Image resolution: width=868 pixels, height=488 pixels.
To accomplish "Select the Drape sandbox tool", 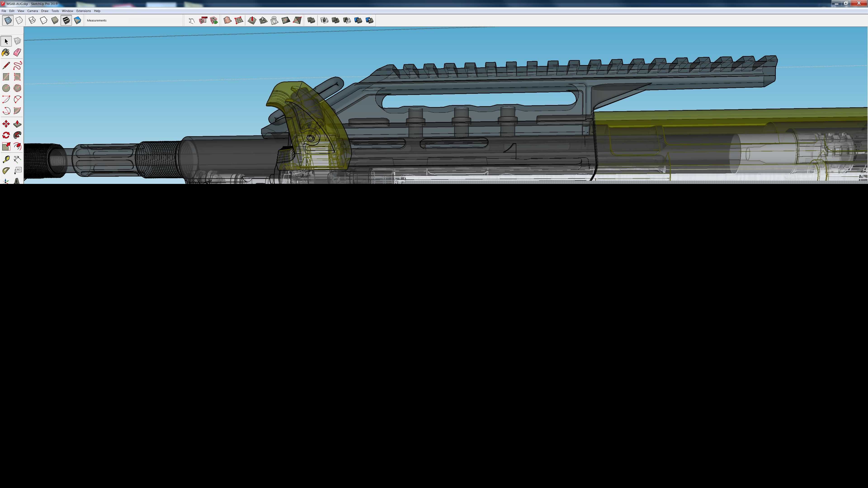I will 275,21.
